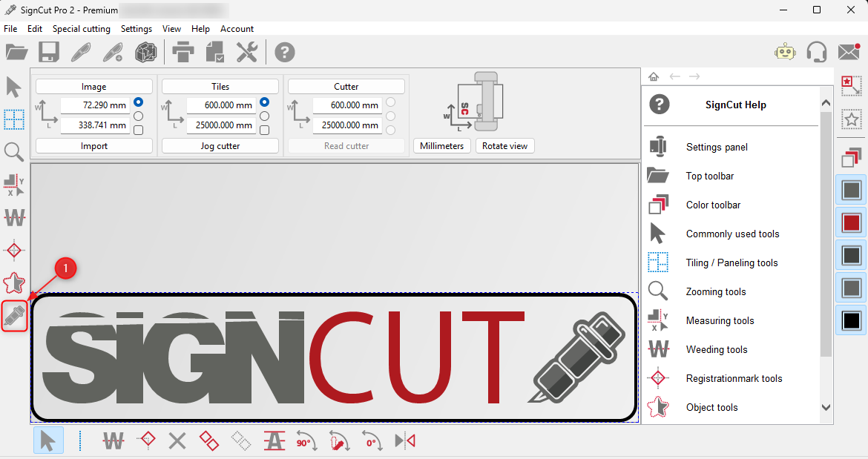Click the printer icon
Image resolution: width=868 pixels, height=459 pixels.
click(x=183, y=52)
